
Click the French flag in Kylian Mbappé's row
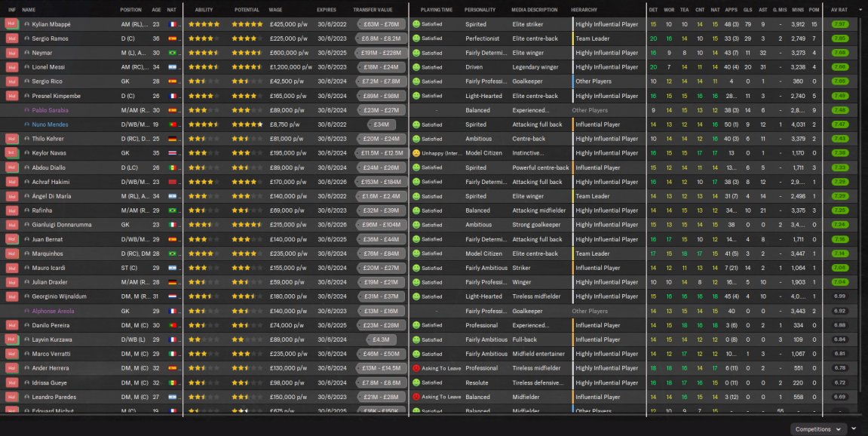pos(172,24)
